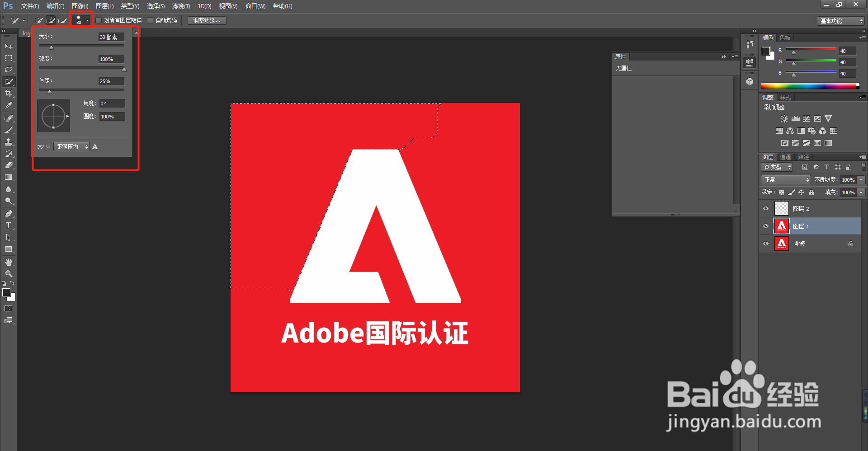
Task: Enable 对所有图层取样 checkbox
Action: tap(99, 20)
